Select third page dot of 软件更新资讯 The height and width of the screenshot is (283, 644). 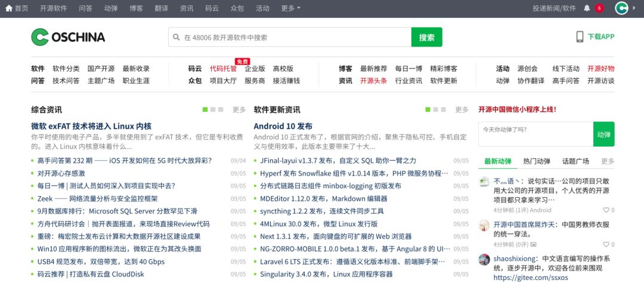tap(443, 110)
